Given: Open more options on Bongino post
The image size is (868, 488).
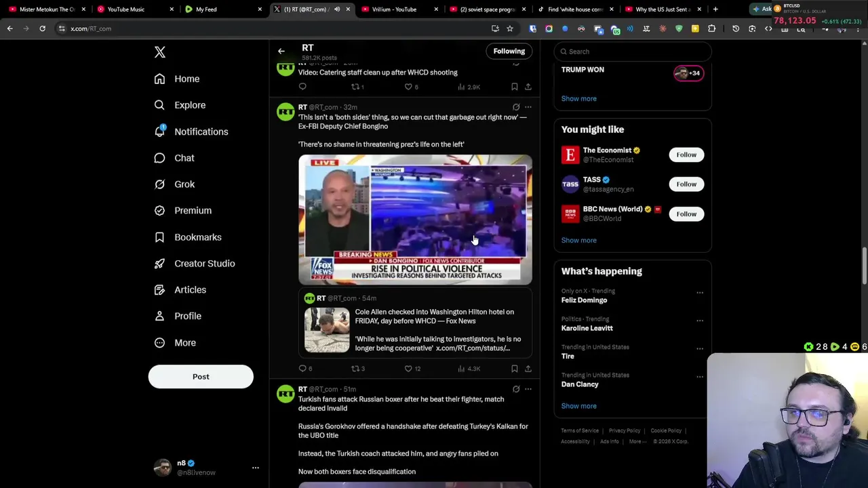Looking at the screenshot, I should pos(528,107).
